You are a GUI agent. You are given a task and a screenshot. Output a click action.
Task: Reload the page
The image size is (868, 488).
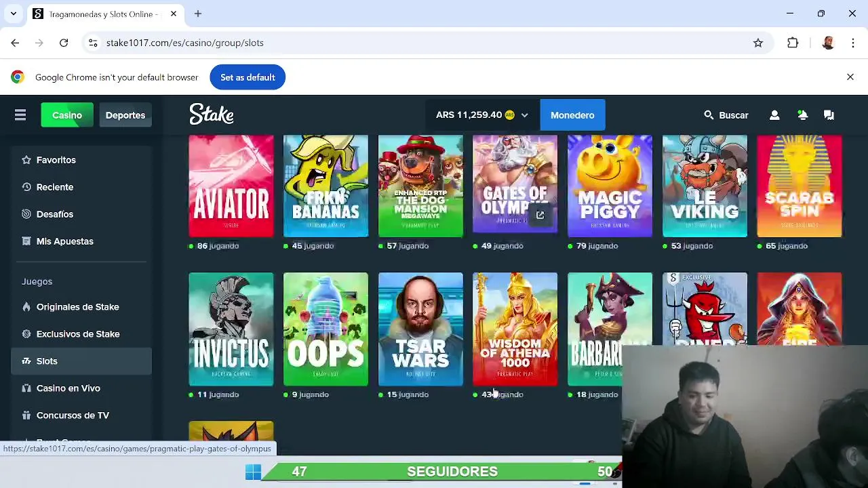click(x=64, y=43)
